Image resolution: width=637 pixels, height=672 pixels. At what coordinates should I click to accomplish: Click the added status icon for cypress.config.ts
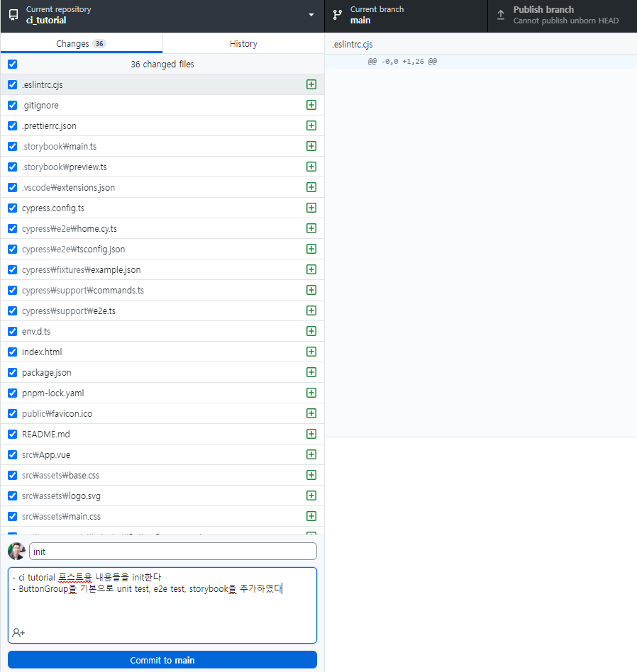[311, 208]
